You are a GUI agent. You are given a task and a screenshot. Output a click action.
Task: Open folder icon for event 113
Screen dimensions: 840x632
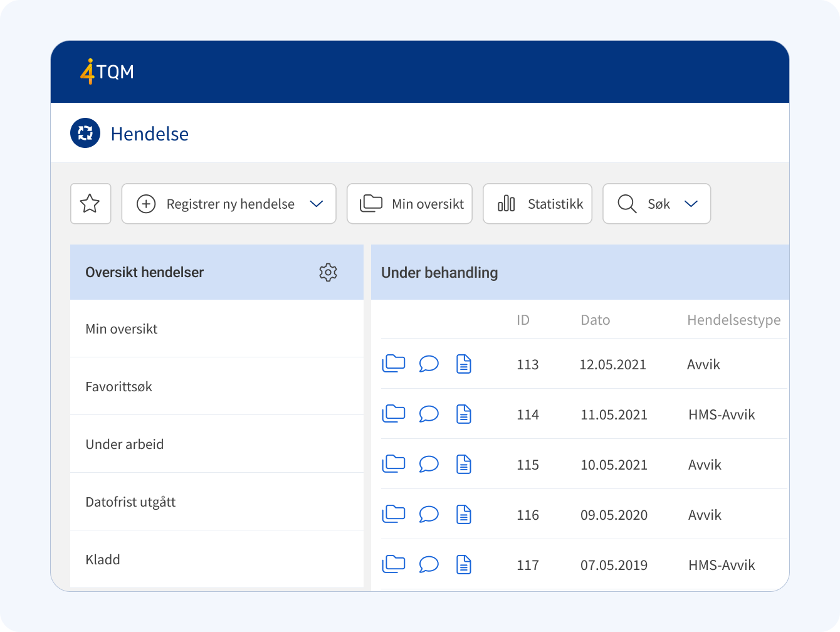coord(394,364)
